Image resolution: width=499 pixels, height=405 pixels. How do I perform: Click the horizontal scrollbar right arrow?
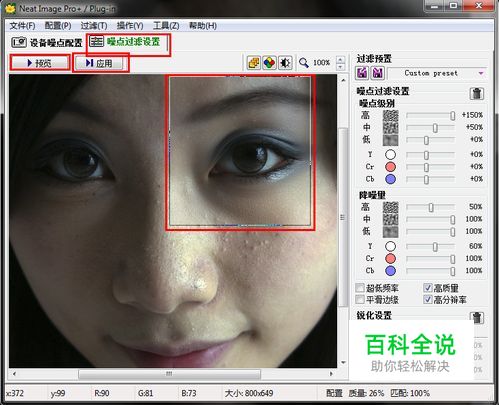click(x=331, y=374)
